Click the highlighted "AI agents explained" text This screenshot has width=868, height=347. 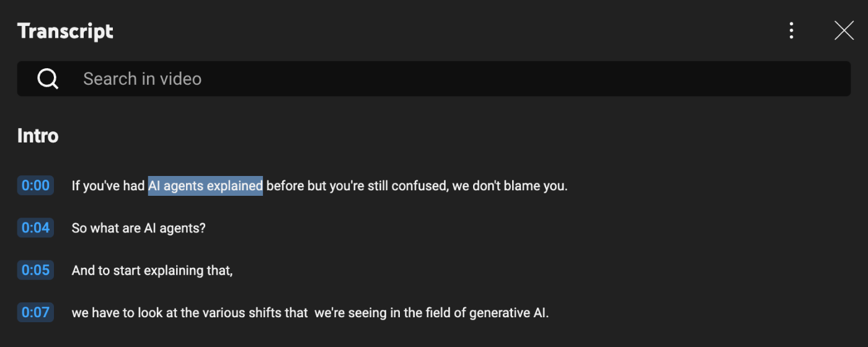[205, 185]
